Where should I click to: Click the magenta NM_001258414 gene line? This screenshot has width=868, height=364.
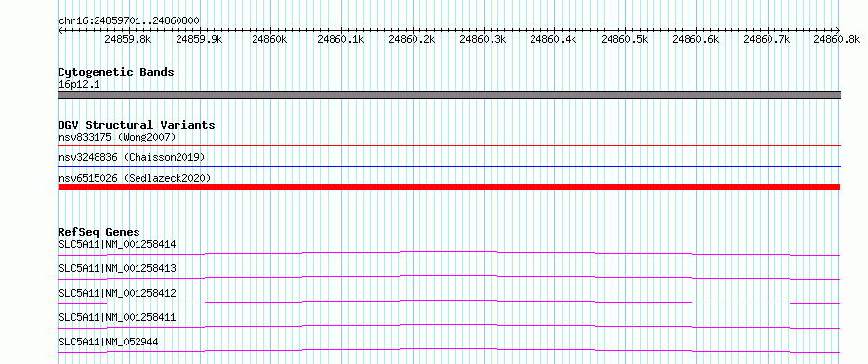point(449,252)
